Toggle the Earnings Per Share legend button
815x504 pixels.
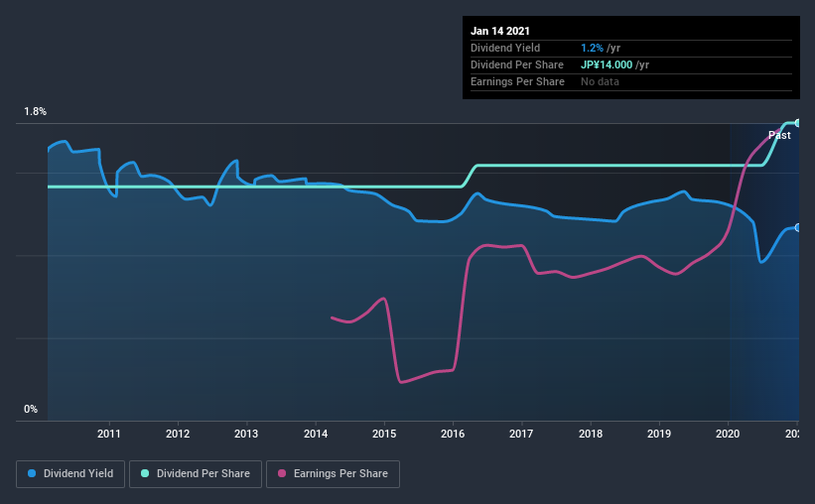(x=333, y=474)
